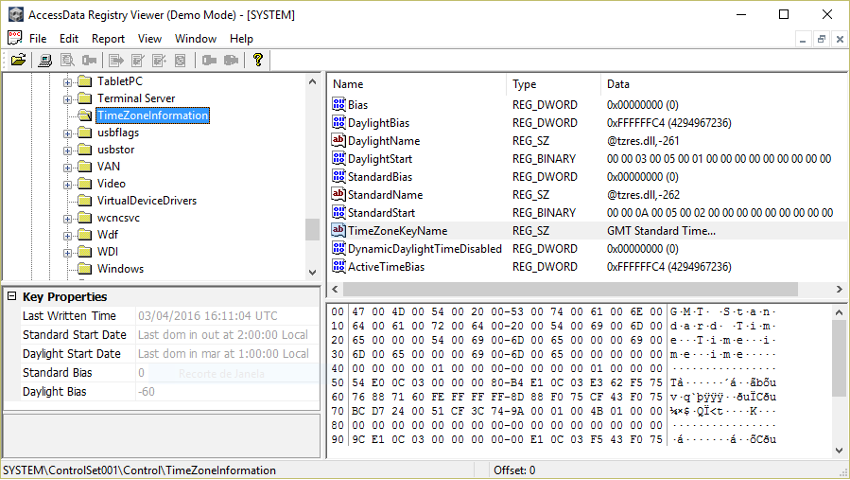Click the yellow question mark Help icon

pos(258,60)
